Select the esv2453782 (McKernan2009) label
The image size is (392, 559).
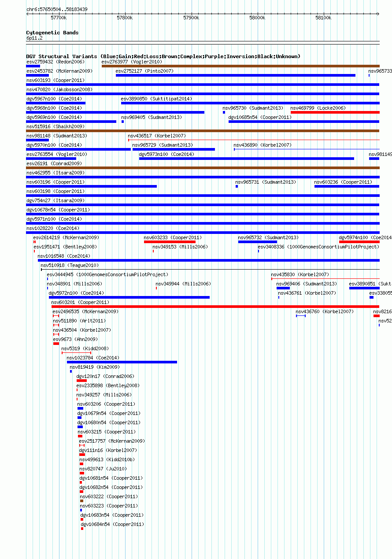pyautogui.click(x=59, y=71)
